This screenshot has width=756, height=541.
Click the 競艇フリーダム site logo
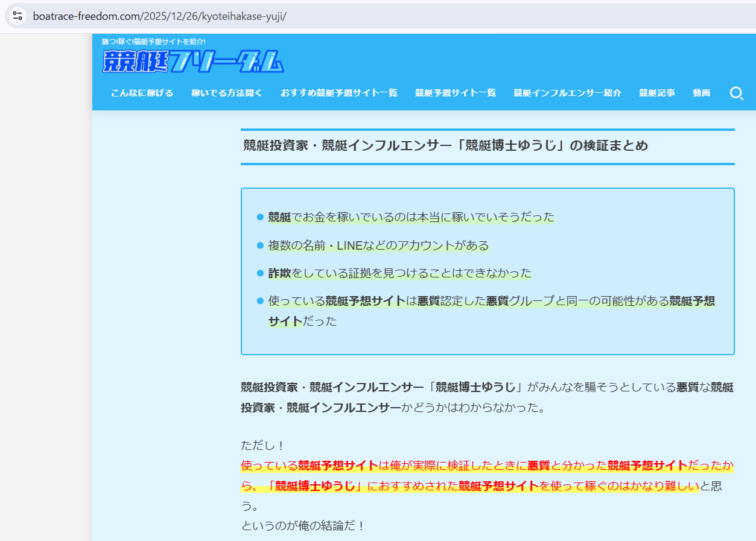pyautogui.click(x=193, y=61)
